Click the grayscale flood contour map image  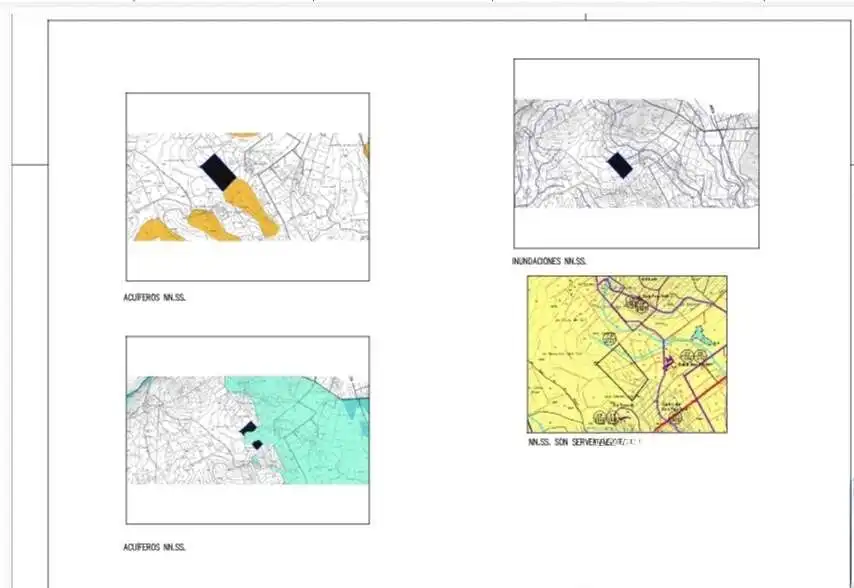[636, 154]
